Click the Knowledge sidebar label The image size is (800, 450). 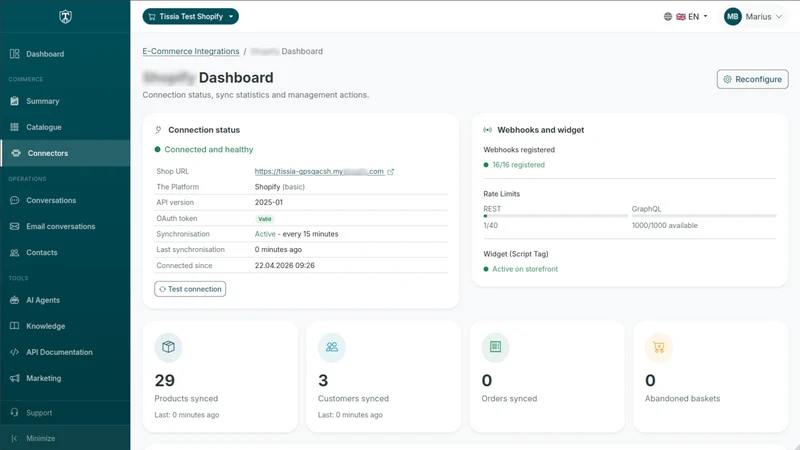tap(45, 326)
